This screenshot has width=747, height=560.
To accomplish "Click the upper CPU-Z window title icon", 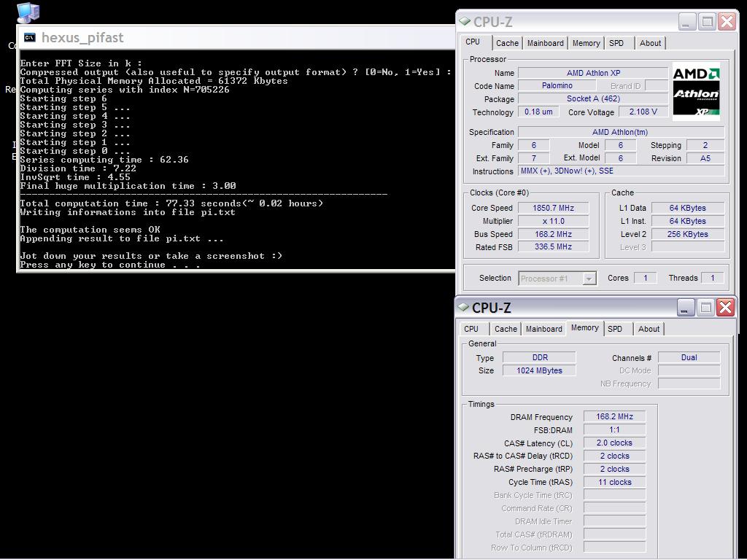I will click(465, 21).
